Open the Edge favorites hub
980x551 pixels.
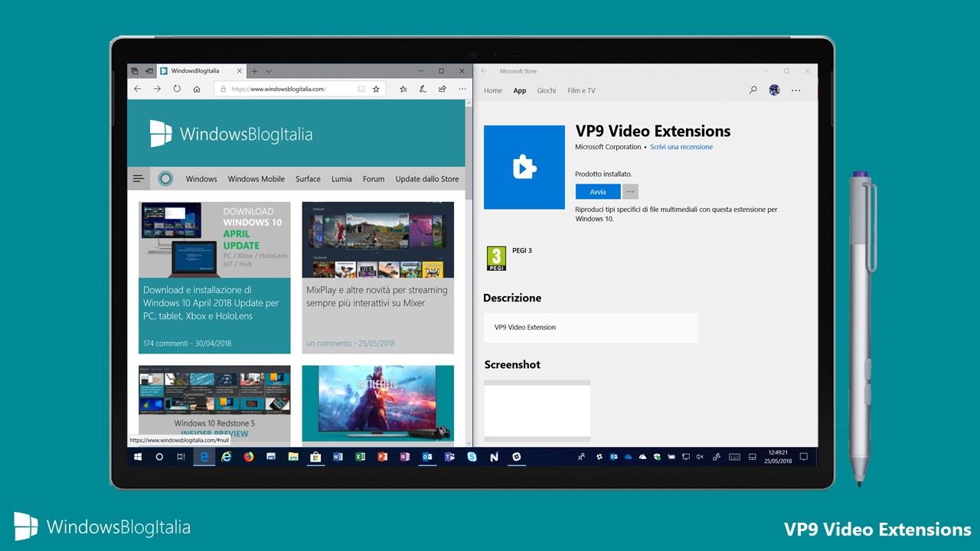tap(403, 89)
